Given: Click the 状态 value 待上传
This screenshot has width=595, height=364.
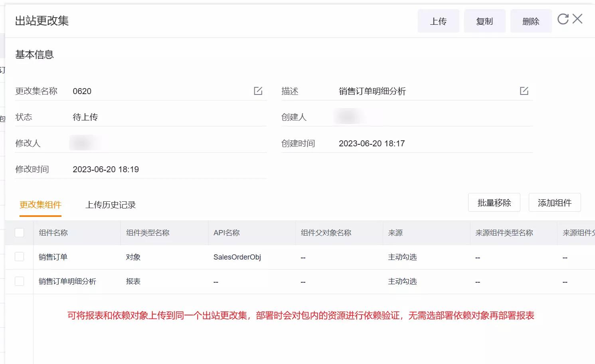Looking at the screenshot, I should click(x=85, y=117).
